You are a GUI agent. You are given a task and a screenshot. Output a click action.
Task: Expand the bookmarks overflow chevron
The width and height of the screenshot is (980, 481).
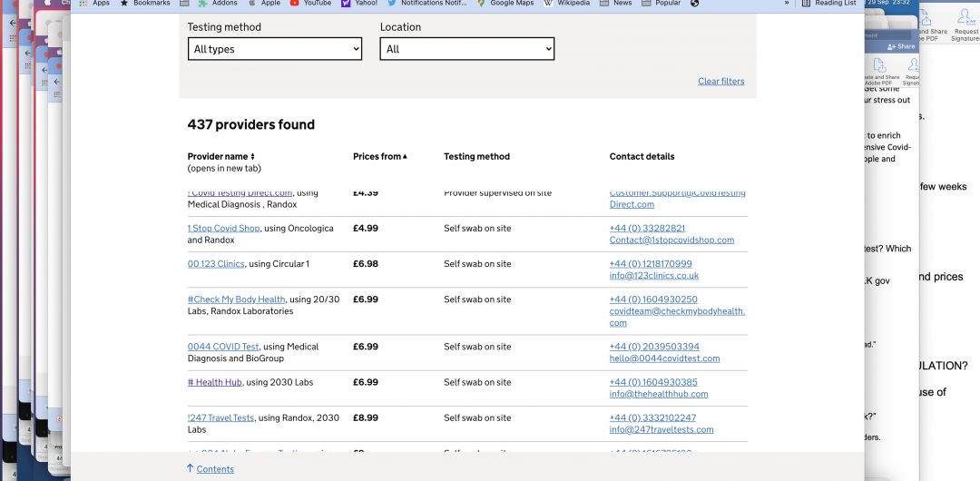pos(787,4)
